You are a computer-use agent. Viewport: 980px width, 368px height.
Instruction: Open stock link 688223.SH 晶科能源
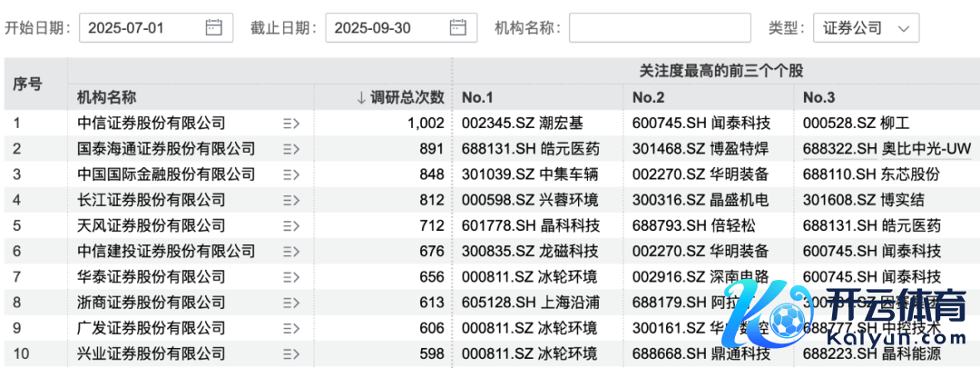coord(872,353)
